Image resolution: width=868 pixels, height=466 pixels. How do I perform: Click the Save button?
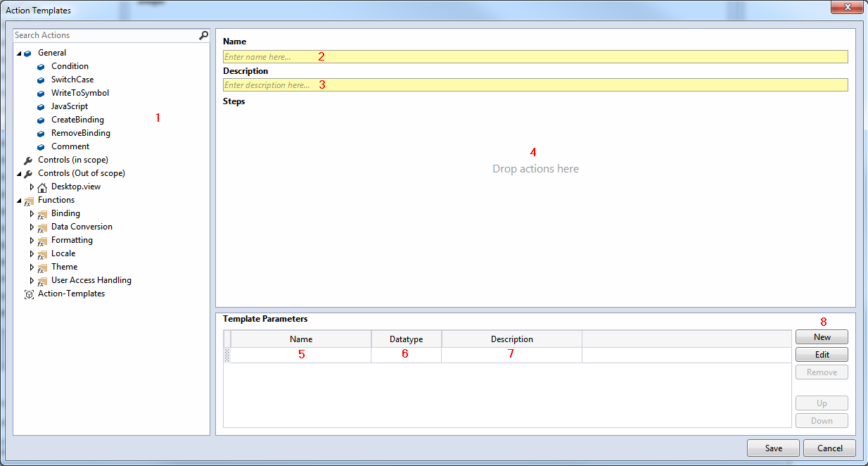(773, 448)
